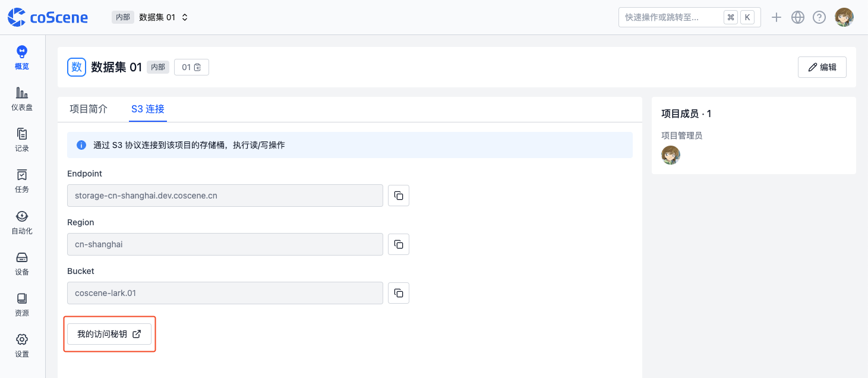Select 任务 tasks sidebar icon
Screen dimensions: 868x378
coord(22,181)
